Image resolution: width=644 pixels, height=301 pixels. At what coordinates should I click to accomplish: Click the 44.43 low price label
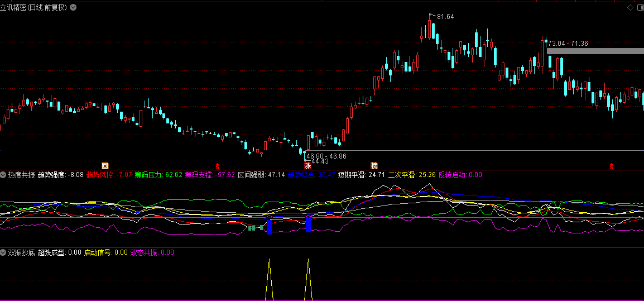pyautogui.click(x=320, y=161)
